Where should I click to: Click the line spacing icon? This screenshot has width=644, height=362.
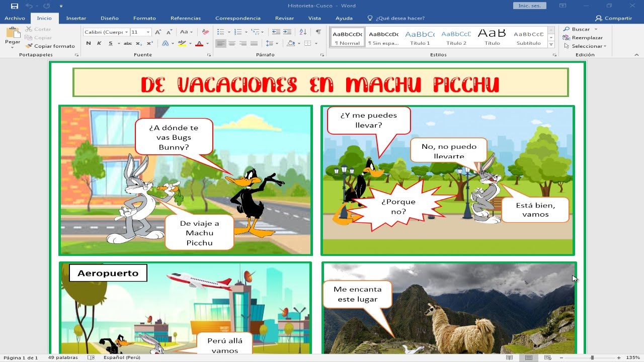pos(269,43)
